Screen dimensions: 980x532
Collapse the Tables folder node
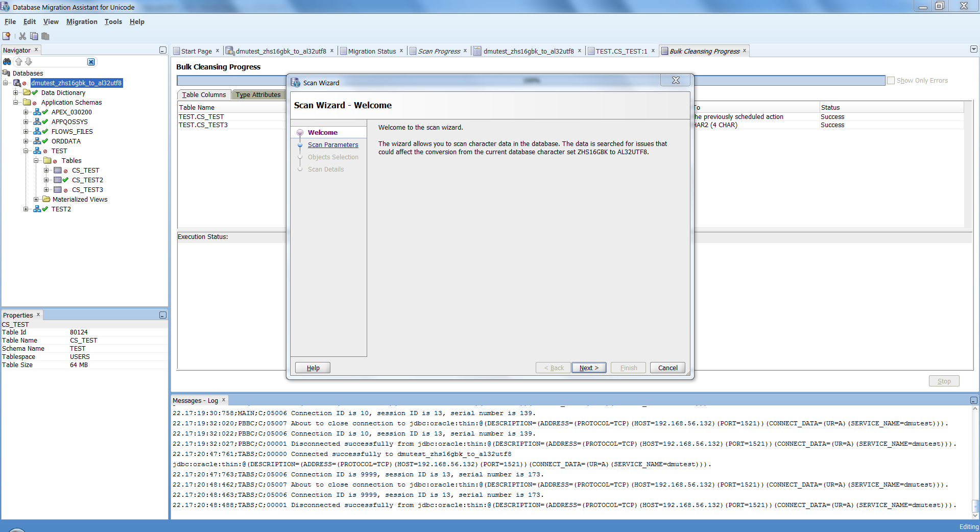(36, 160)
